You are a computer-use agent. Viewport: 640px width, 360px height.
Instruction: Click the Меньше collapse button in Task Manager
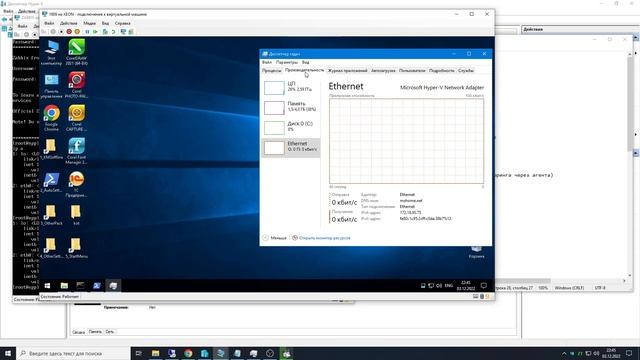pos(275,238)
